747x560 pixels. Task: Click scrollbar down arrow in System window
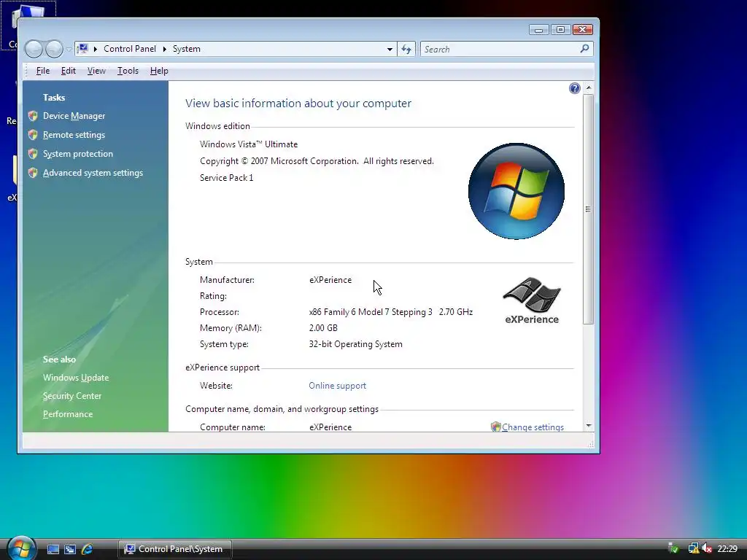coord(589,426)
